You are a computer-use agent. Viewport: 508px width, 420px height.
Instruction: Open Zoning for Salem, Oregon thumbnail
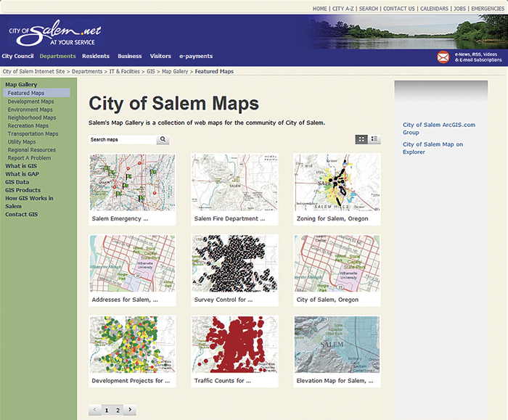tap(337, 182)
